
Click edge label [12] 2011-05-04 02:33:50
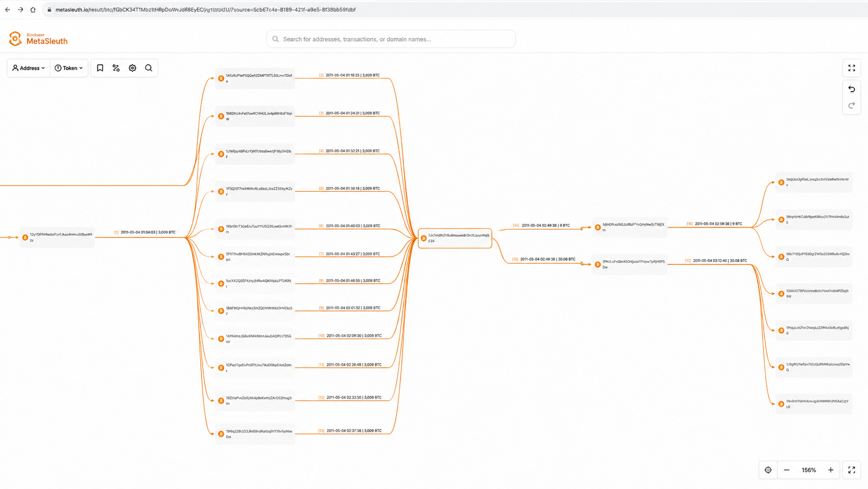tap(350, 398)
